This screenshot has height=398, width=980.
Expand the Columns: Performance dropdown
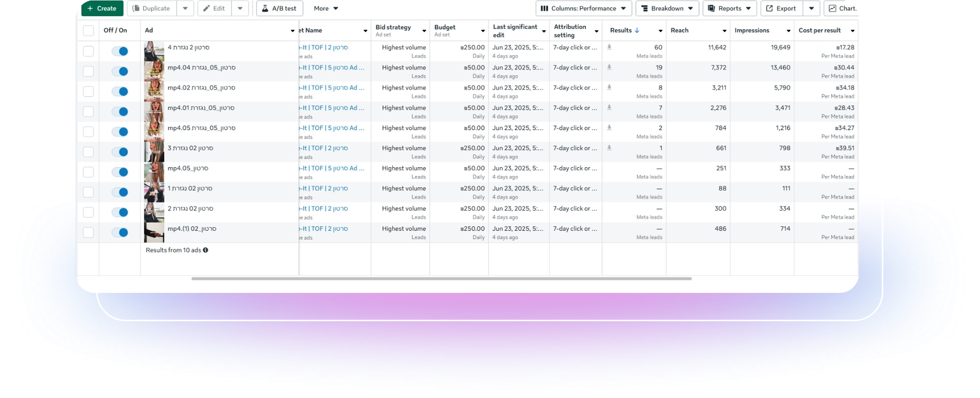(583, 8)
